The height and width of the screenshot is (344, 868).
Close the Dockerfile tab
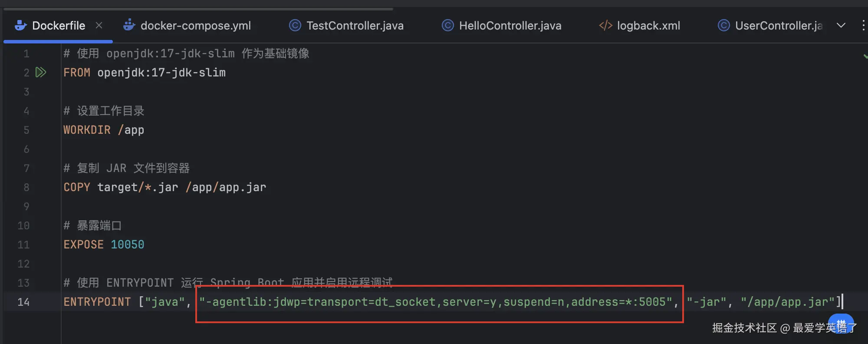coord(99,25)
